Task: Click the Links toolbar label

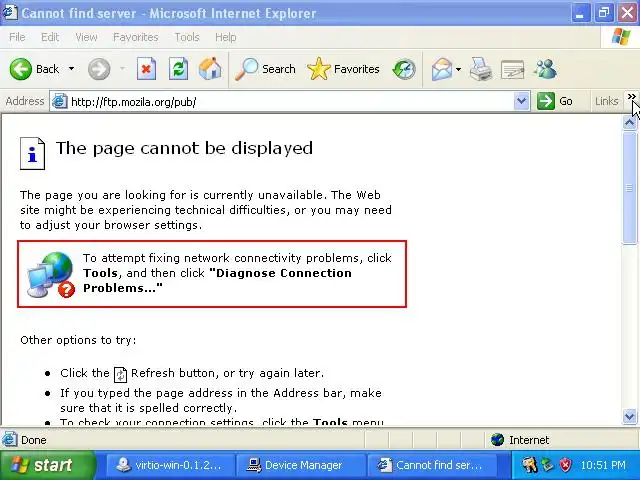Action: 606,101
